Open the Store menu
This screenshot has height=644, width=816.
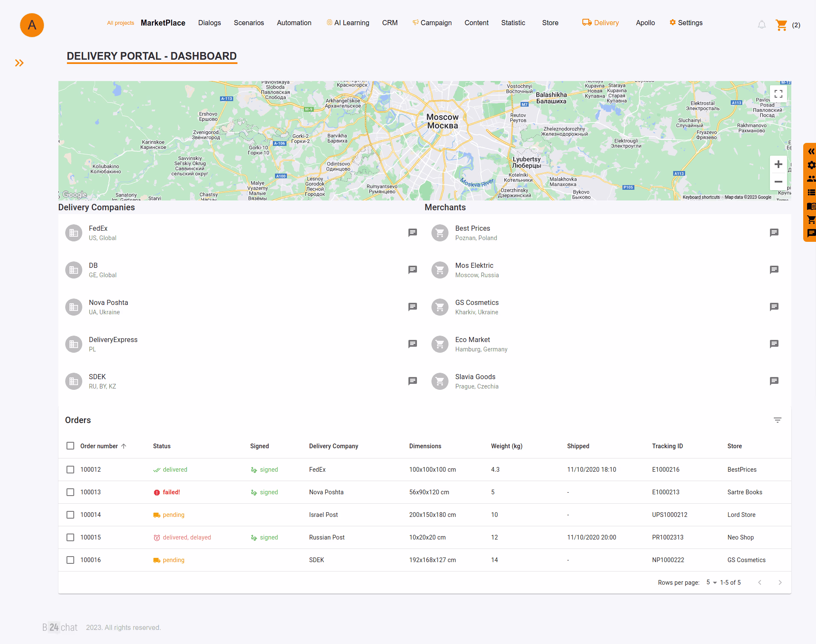tap(550, 23)
